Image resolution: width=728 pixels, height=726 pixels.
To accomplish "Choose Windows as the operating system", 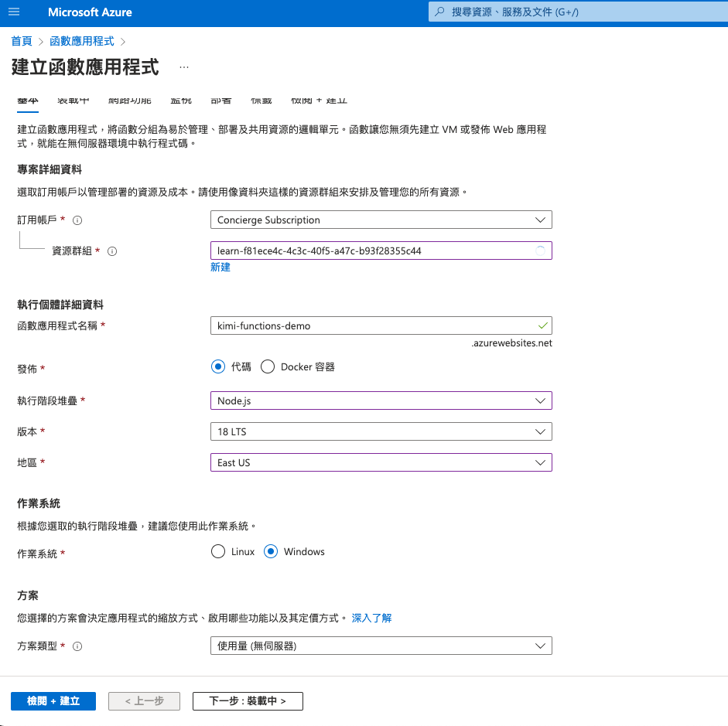I will [x=271, y=551].
